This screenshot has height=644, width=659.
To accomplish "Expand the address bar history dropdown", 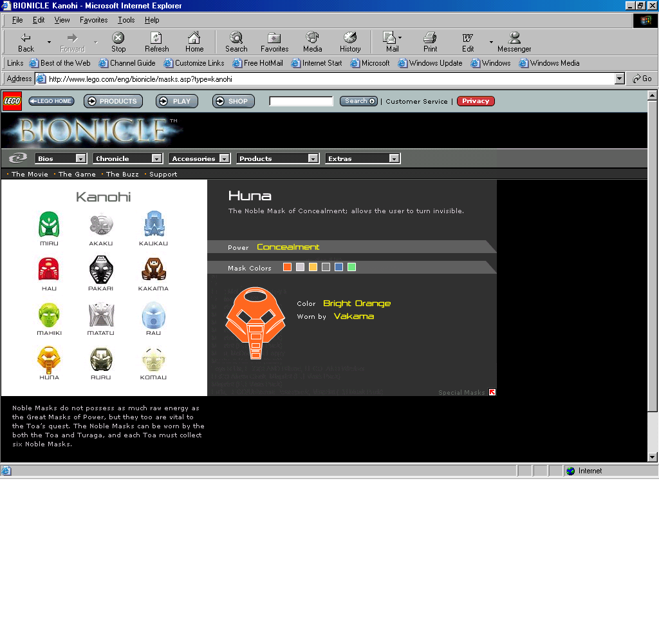I will click(x=620, y=79).
